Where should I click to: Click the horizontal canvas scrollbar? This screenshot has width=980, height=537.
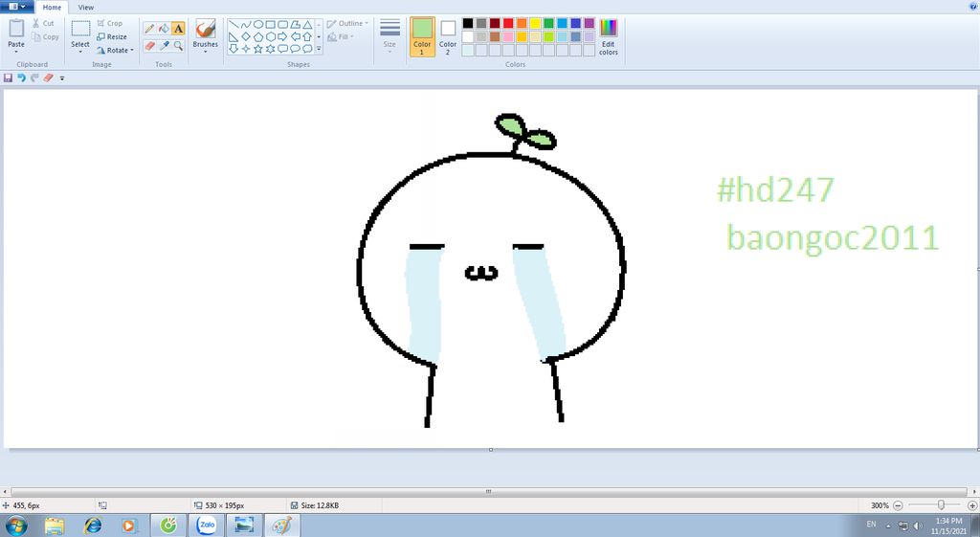tap(489, 491)
